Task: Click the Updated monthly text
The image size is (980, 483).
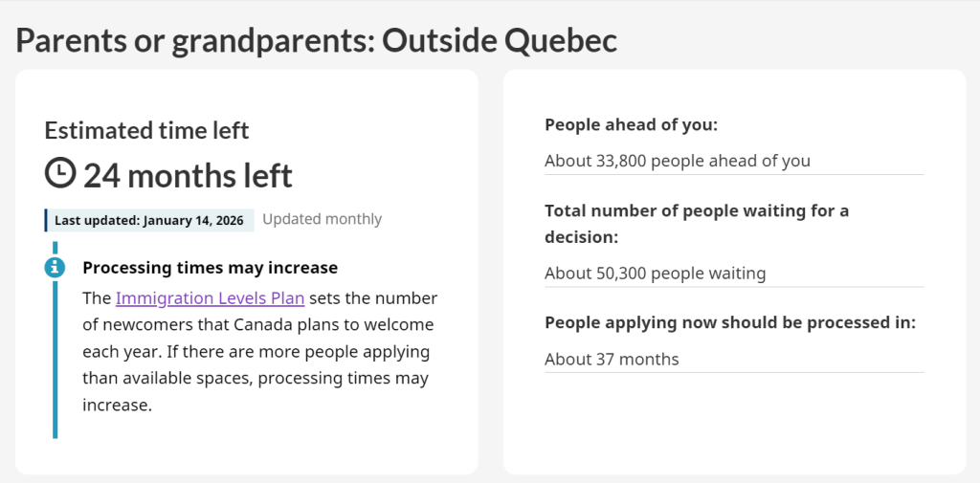Action: click(322, 219)
